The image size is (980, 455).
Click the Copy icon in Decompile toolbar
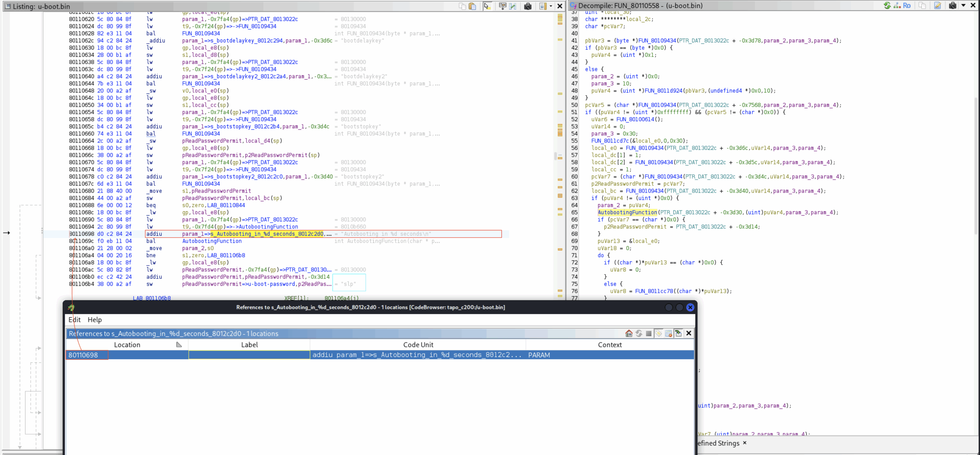coord(922,5)
